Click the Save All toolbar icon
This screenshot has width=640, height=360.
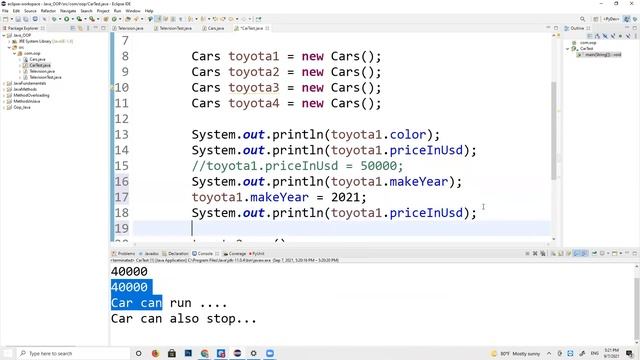tap(25, 19)
